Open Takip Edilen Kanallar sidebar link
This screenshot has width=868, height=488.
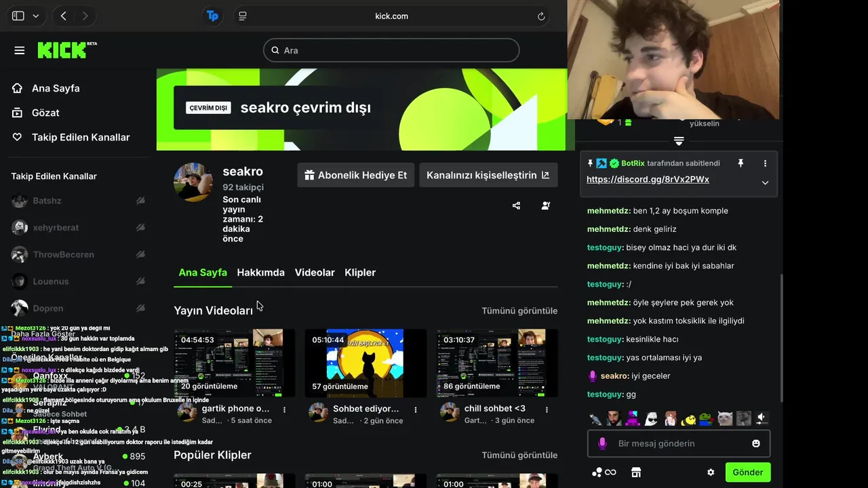71,137
